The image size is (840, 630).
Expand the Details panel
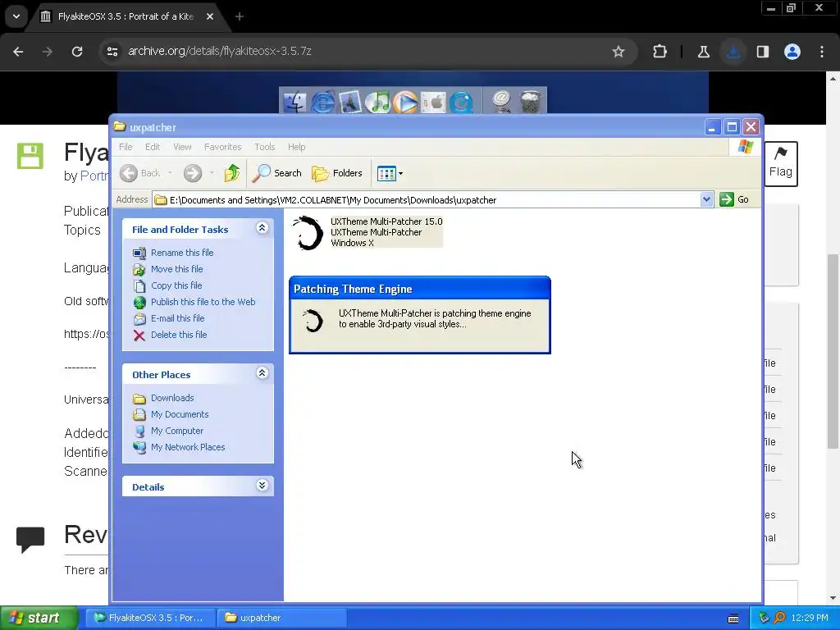point(262,486)
